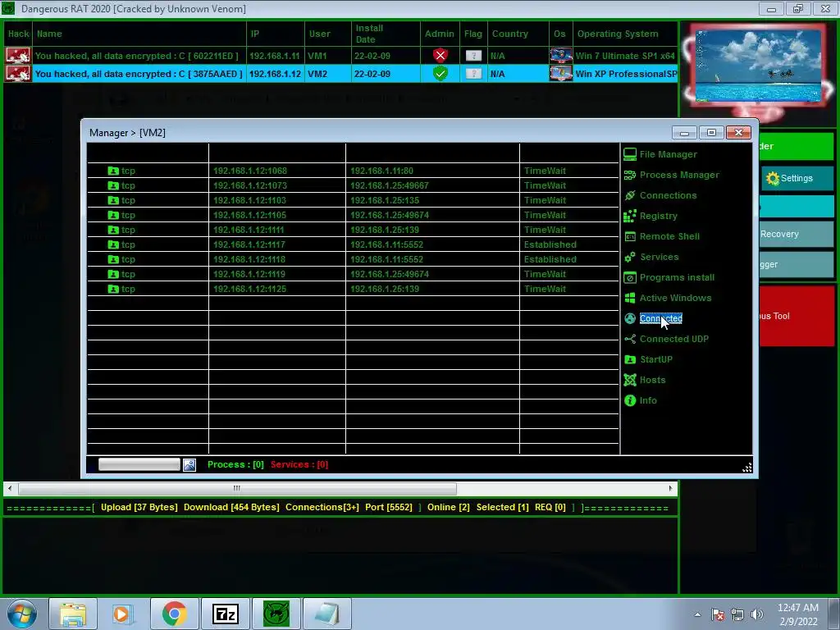The image size is (840, 630).
Task: Click the Connected UDP share icon
Action: pos(630,339)
